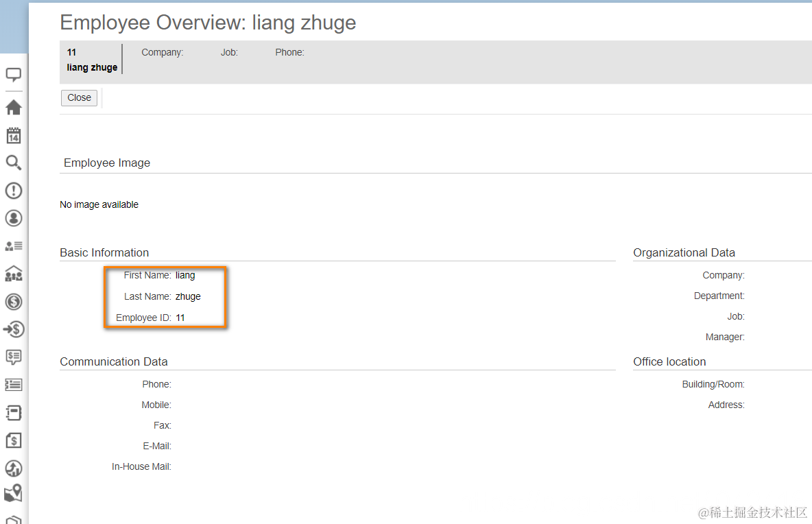The image size is (812, 524).
Task: Click the Close button
Action: coord(80,98)
